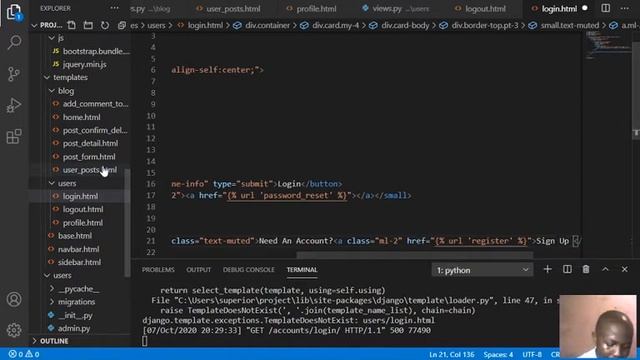Expand the OUTLINE section
The image size is (640, 360).
pos(34,341)
